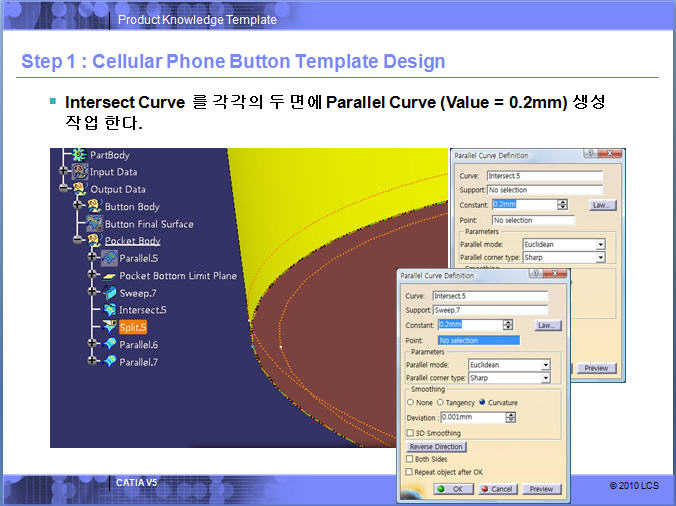Screen dimensions: 676x506
Task: Click the Parallel.6 curve icon
Action: (108, 344)
